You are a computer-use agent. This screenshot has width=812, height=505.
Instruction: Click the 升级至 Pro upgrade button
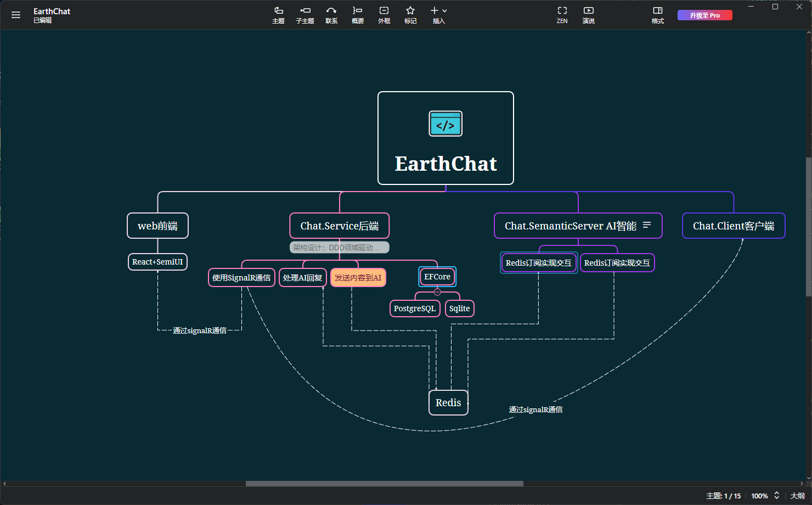tap(705, 15)
